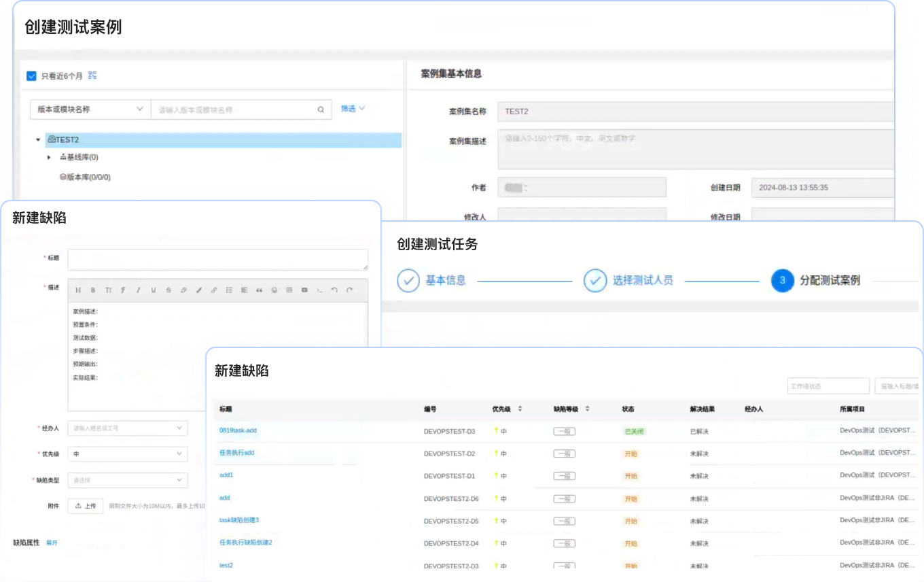Click the Undo icon in description toolbar
924x582 pixels.
pyautogui.click(x=334, y=290)
